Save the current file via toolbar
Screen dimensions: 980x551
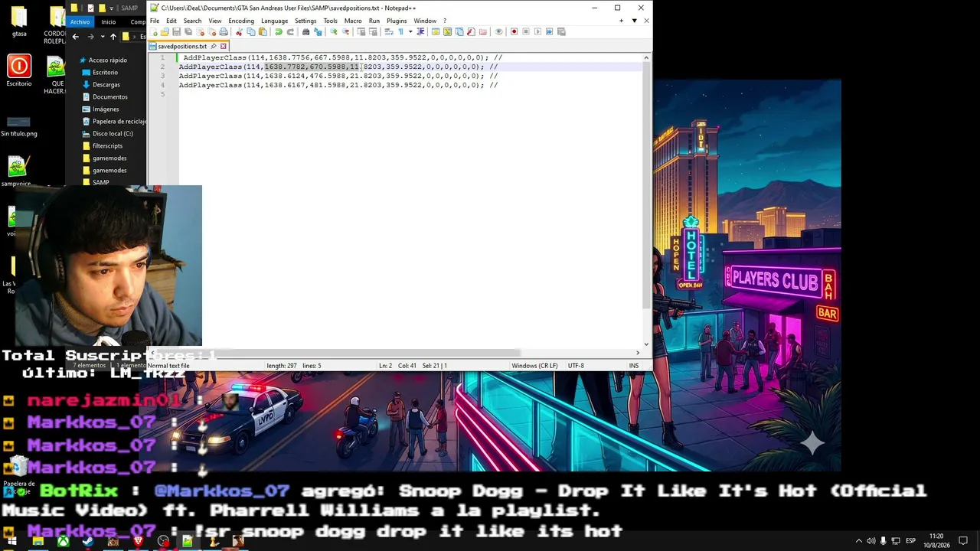tap(176, 32)
